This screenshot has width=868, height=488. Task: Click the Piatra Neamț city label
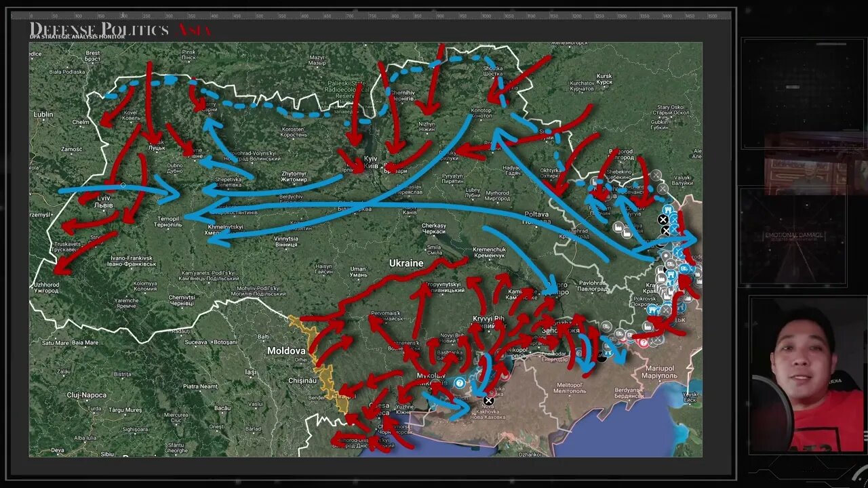pos(199,386)
